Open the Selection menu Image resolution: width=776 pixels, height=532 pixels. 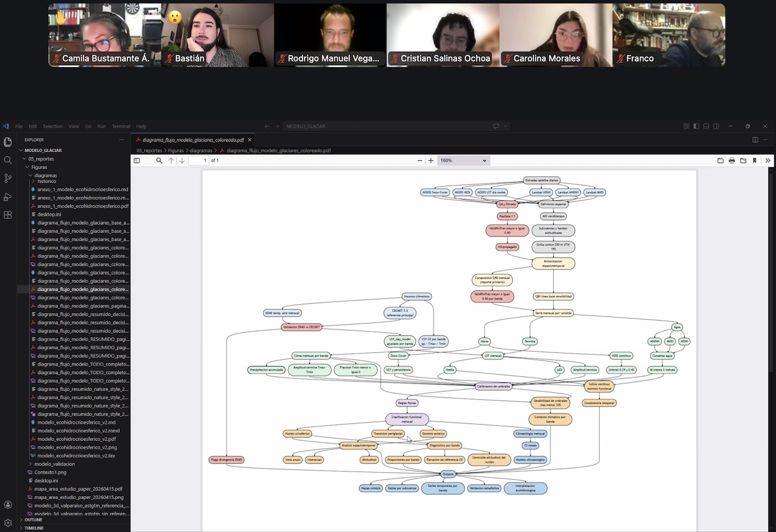pos(52,126)
